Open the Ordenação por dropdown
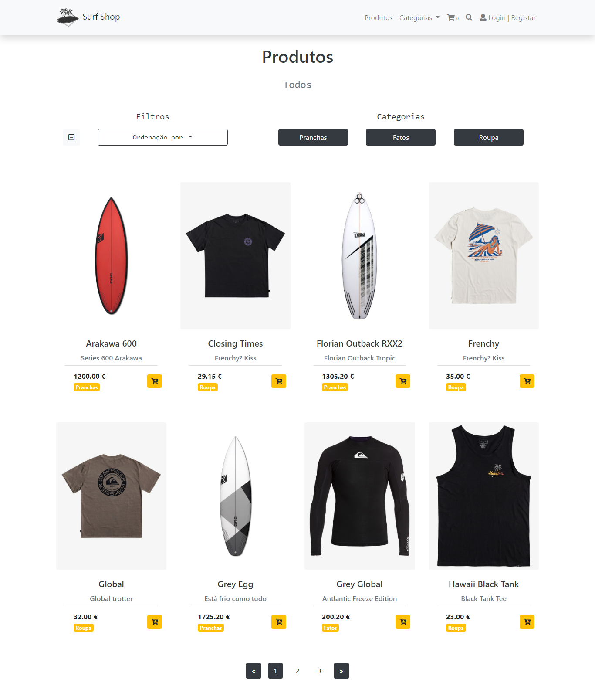595x700 pixels. (162, 137)
